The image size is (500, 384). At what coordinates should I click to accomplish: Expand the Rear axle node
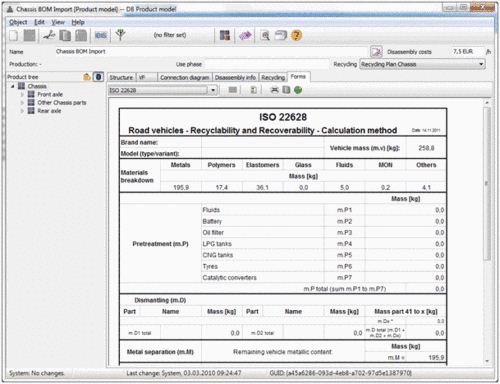[x=22, y=111]
